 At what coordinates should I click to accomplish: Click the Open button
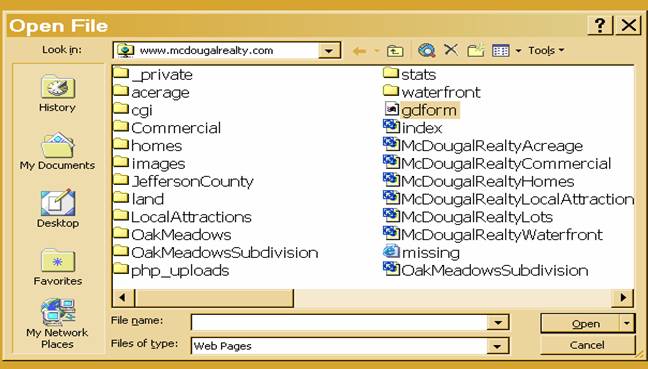pos(580,324)
